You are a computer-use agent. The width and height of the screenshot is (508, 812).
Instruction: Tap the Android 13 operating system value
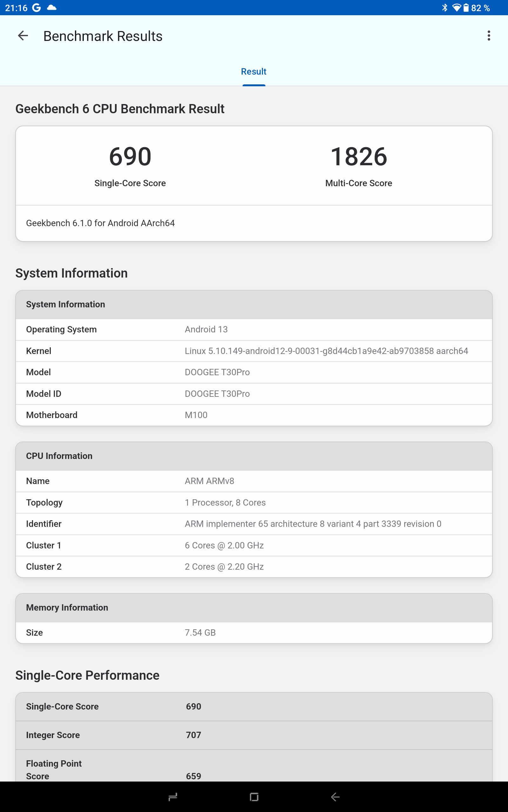206,330
